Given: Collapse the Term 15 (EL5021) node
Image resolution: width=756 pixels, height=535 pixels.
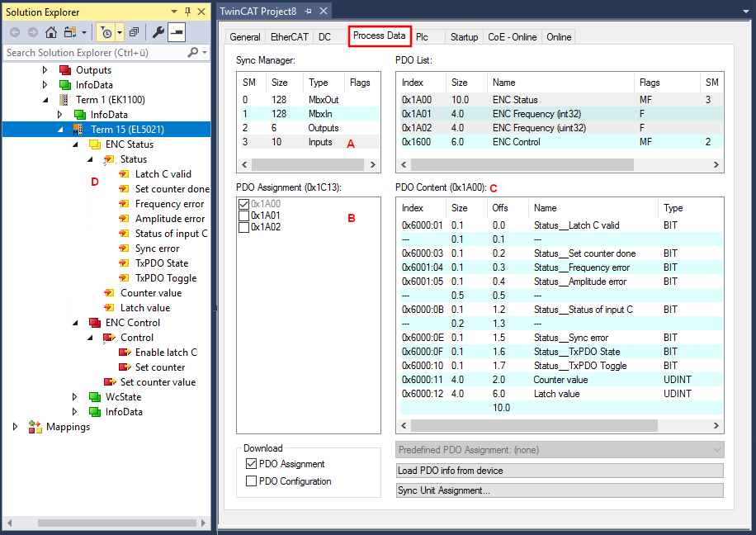Looking at the screenshot, I should point(60,130).
